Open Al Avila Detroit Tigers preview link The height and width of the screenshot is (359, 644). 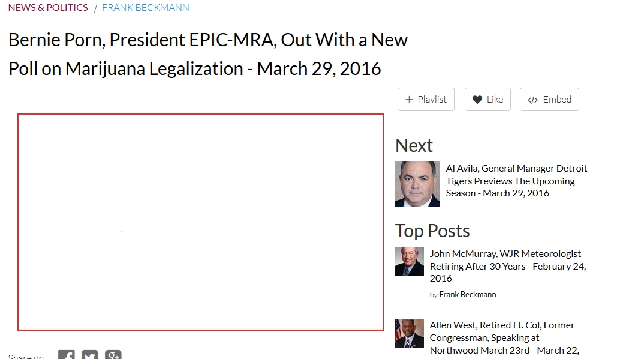[516, 181]
